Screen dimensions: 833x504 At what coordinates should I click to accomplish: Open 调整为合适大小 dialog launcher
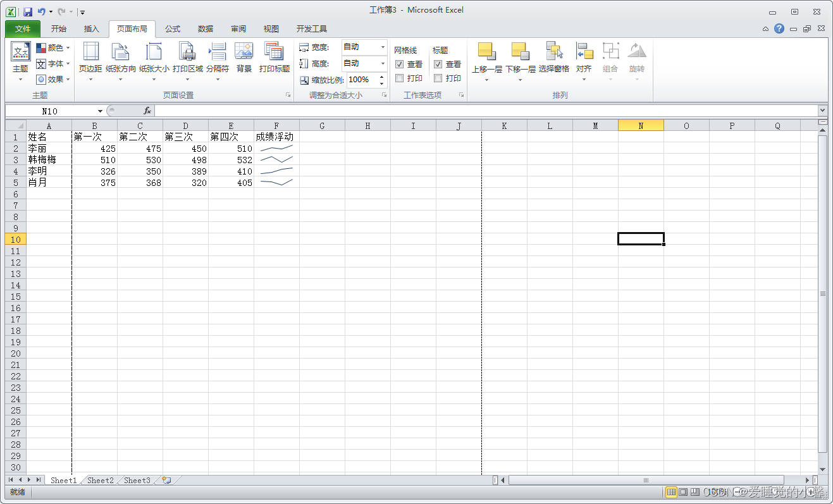click(384, 95)
